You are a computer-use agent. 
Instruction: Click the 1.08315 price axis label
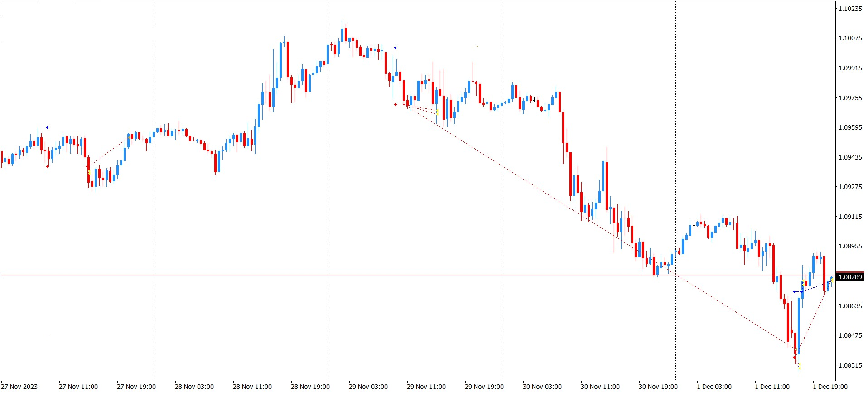pos(850,365)
